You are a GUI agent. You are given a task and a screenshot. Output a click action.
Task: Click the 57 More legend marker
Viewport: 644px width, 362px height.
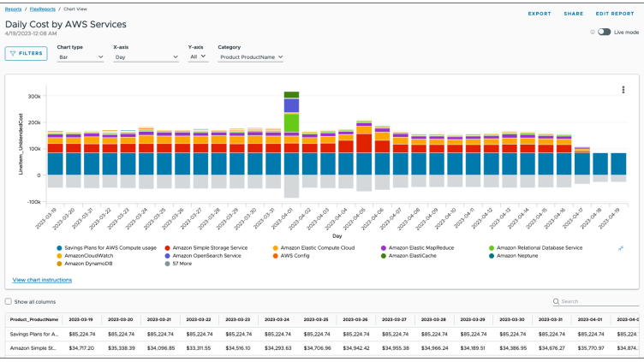tap(167, 263)
